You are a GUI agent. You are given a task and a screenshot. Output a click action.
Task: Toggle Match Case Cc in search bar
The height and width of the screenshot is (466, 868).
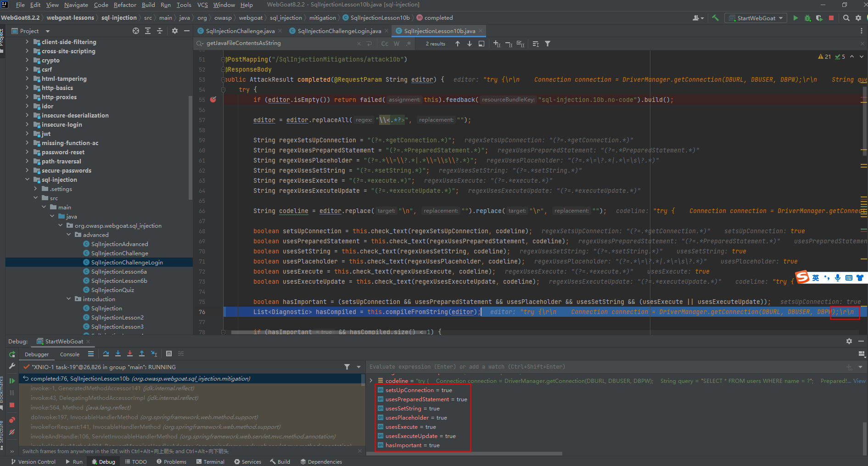(385, 44)
